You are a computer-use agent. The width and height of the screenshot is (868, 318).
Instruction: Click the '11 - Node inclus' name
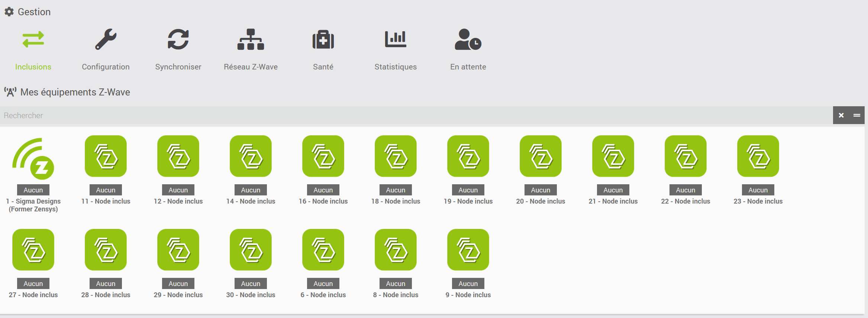click(x=106, y=201)
